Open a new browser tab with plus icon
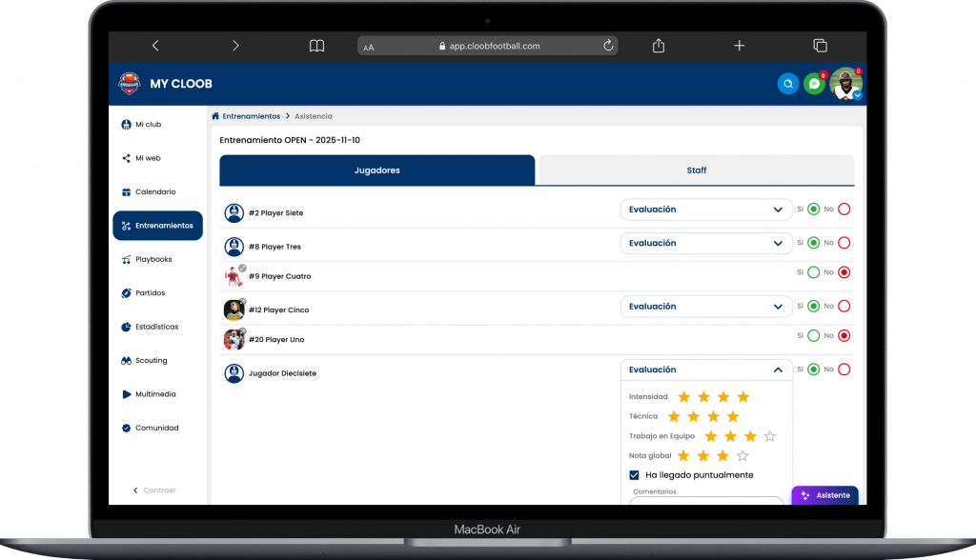Image resolution: width=976 pixels, height=560 pixels. 739,46
